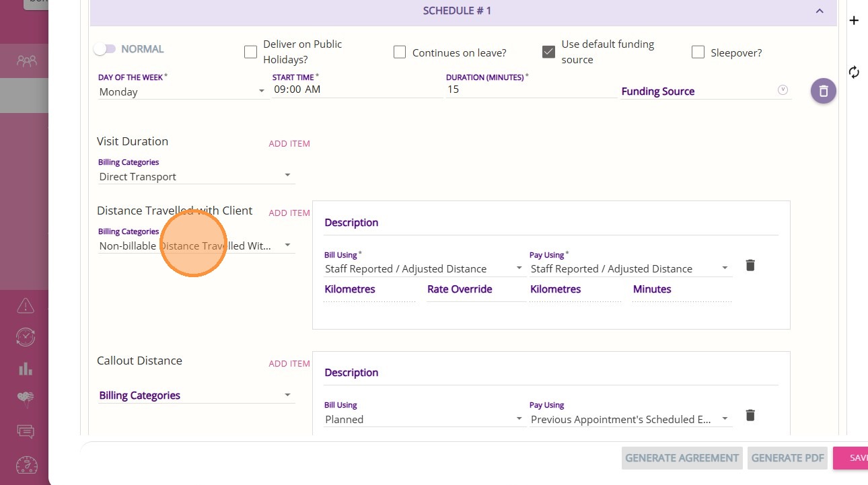The height and width of the screenshot is (485, 868).
Task: Click the plus icon on the right edge
Action: point(854,21)
